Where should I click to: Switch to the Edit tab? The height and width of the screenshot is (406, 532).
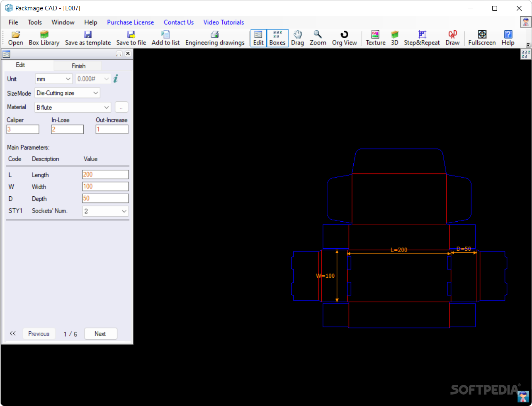click(21, 65)
